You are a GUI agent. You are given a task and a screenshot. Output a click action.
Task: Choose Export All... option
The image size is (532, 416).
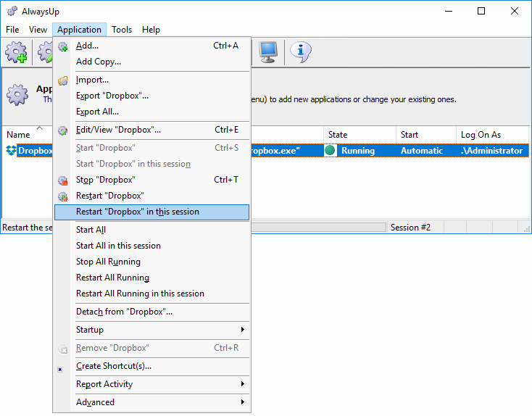[x=152, y=112]
